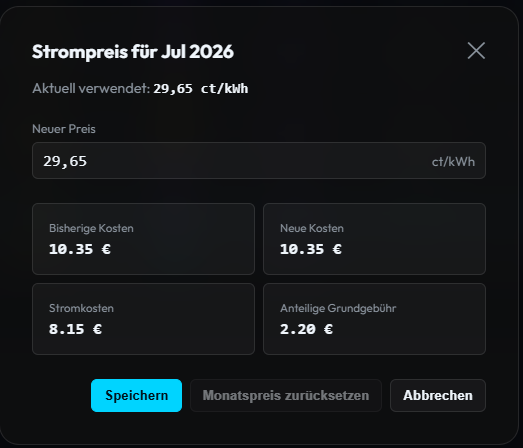523x448 pixels.
Task: Click the Neue Kosten caption text
Action: (312, 228)
